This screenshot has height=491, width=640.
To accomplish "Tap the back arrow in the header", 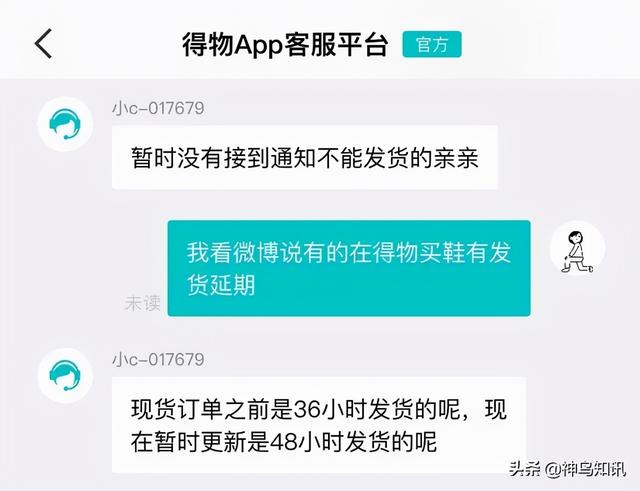I will [43, 44].
